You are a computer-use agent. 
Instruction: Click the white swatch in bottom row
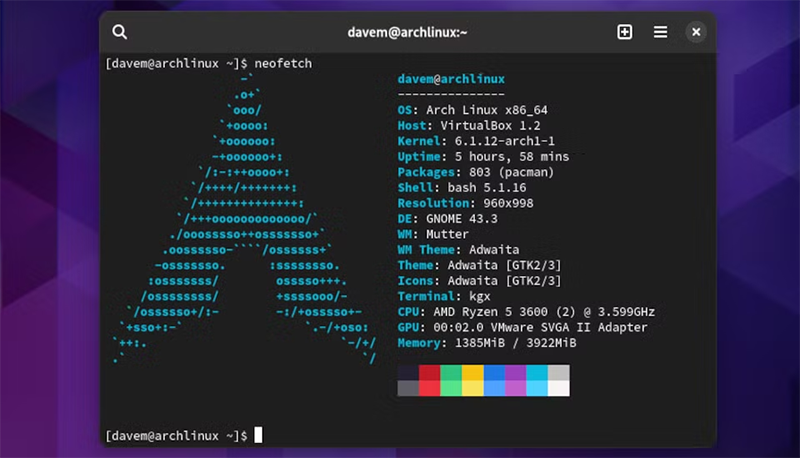click(x=559, y=388)
